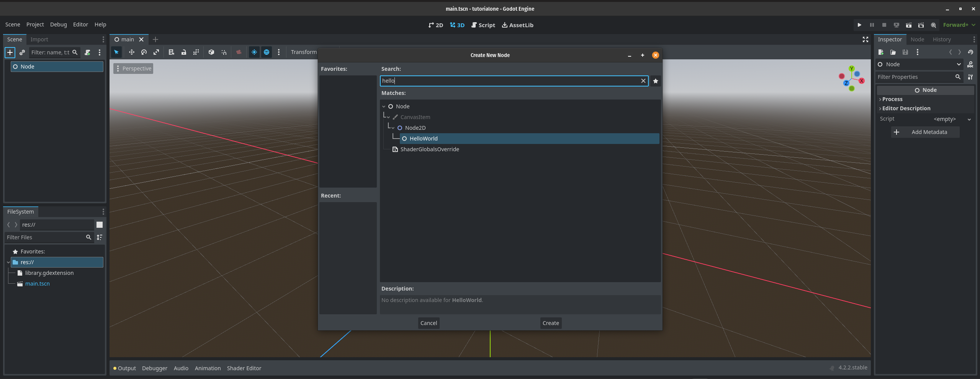This screenshot has height=379, width=980.
Task: Group the selected node's children
Action: [x=196, y=52]
